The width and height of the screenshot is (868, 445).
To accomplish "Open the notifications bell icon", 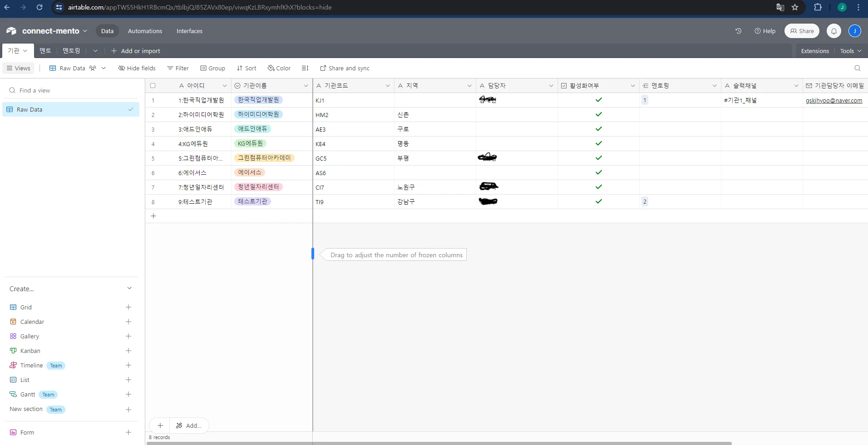I will pyautogui.click(x=833, y=31).
